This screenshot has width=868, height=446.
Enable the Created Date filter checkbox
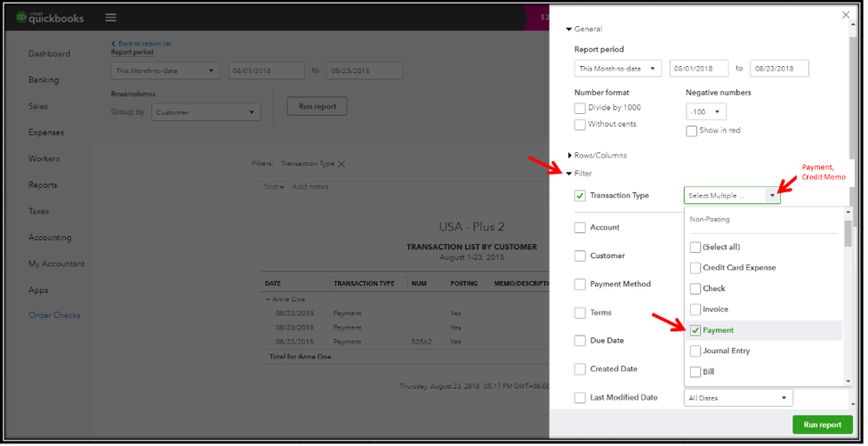[x=580, y=369]
